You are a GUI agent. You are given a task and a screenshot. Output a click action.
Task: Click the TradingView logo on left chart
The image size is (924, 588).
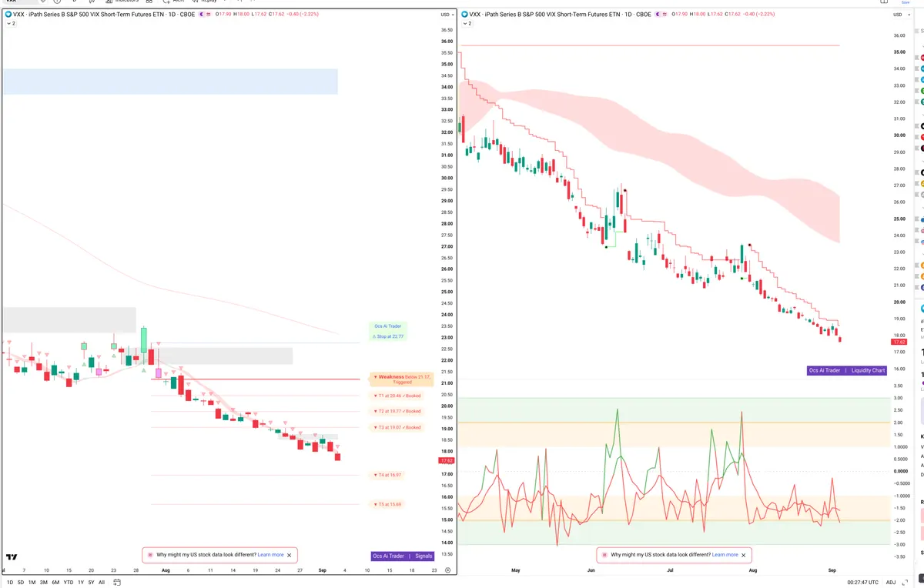coord(12,556)
